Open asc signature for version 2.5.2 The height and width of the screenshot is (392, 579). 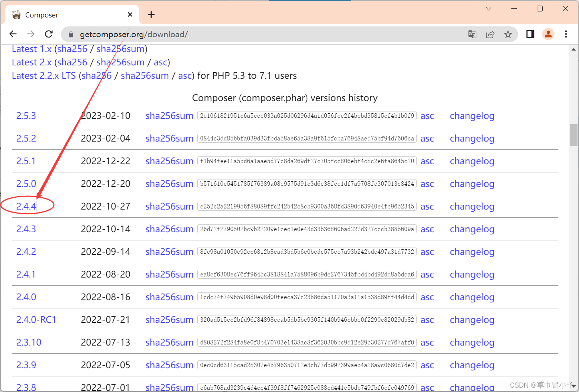click(x=427, y=139)
